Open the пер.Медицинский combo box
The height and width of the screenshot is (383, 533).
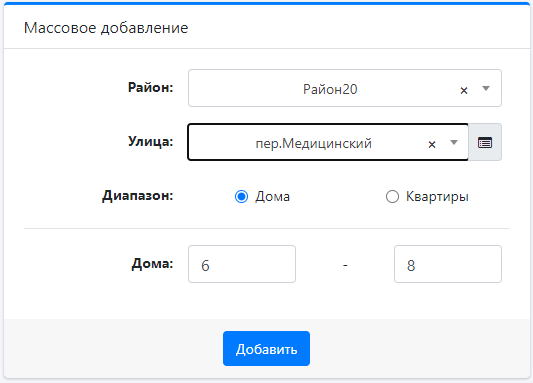(328, 142)
